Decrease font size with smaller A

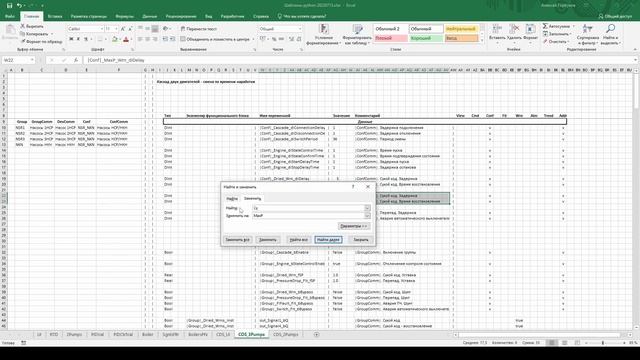130,29
